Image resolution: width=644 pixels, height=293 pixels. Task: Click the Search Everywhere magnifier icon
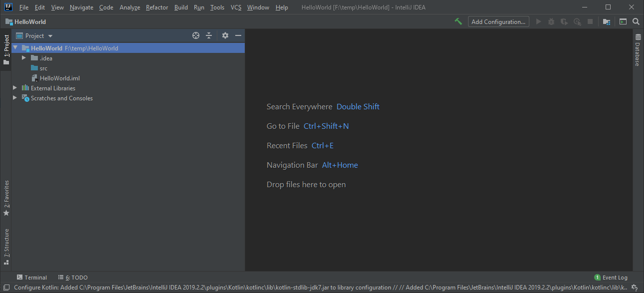pos(636,21)
